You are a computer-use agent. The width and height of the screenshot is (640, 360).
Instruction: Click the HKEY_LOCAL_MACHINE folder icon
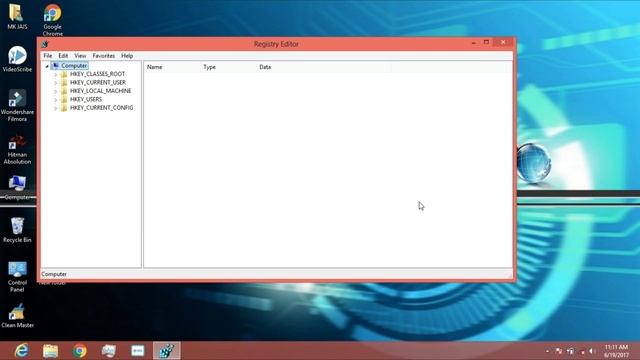click(64, 91)
